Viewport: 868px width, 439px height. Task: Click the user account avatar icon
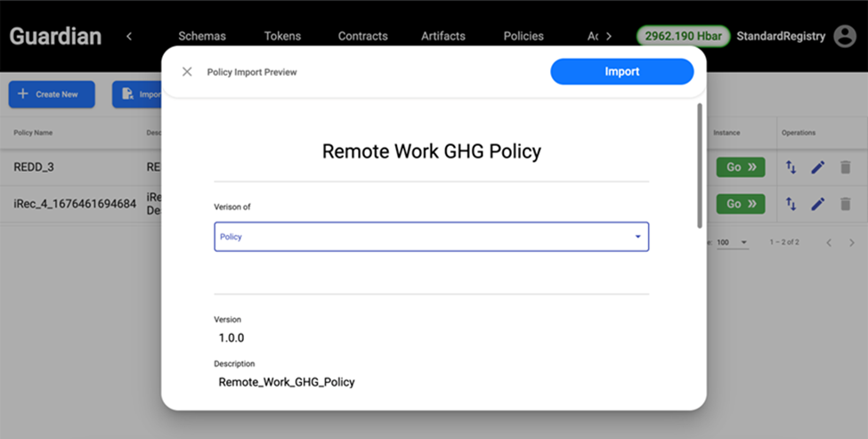(843, 37)
